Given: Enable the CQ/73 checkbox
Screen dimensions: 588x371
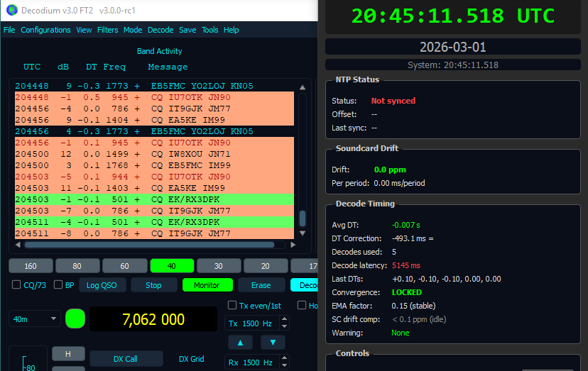Looking at the screenshot, I should coord(16,285).
